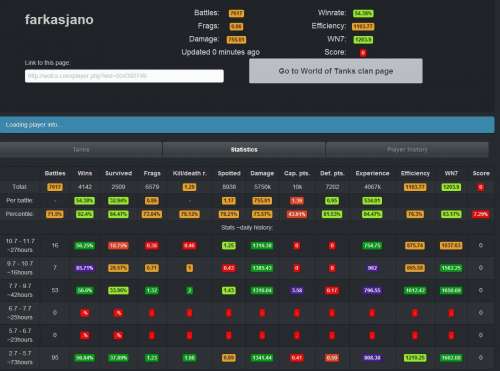Viewport: 500px width, 371px height.
Task: Click the Total row label
Action: click(19, 187)
